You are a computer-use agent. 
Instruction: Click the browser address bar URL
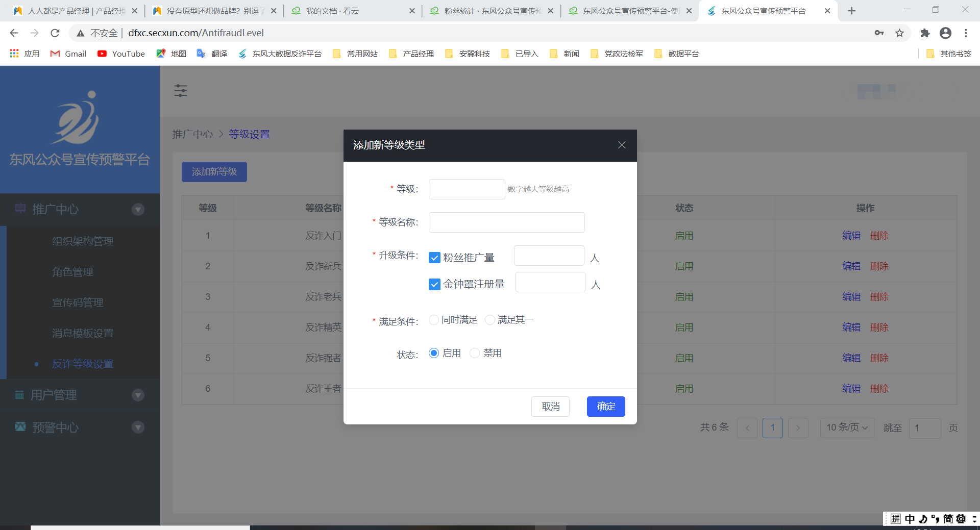coord(196,33)
